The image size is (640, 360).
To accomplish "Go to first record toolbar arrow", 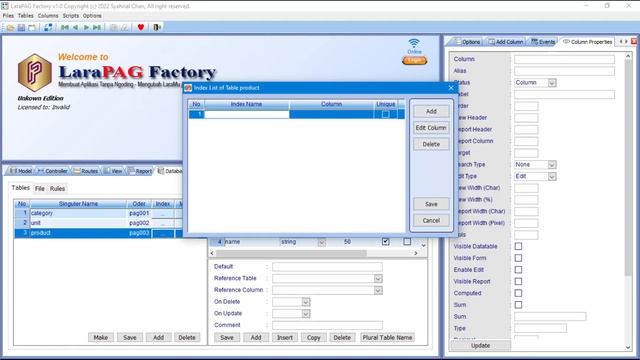I will point(64,27).
